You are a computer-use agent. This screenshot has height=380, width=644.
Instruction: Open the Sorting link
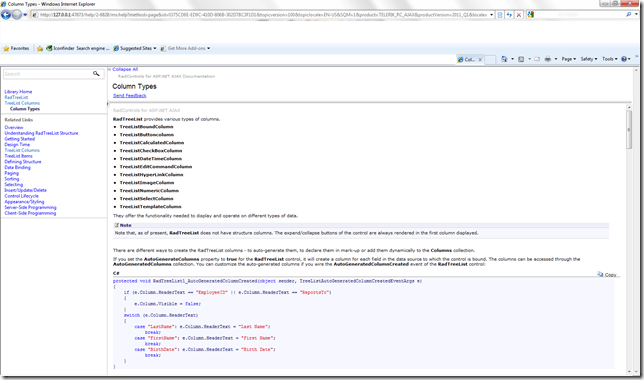(x=12, y=179)
